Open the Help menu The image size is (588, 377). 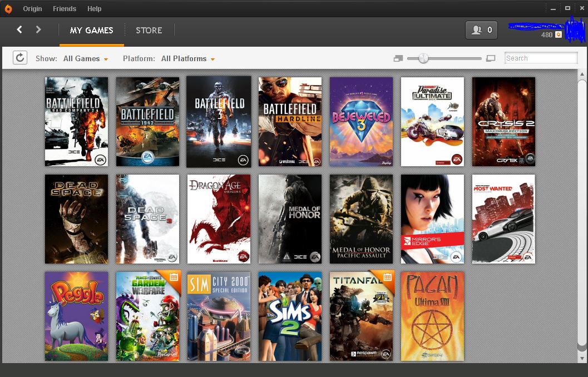pyautogui.click(x=95, y=9)
